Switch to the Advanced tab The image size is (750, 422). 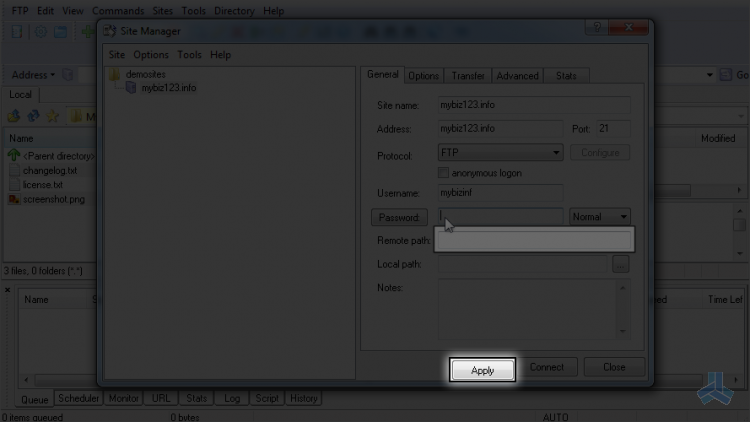pos(517,76)
